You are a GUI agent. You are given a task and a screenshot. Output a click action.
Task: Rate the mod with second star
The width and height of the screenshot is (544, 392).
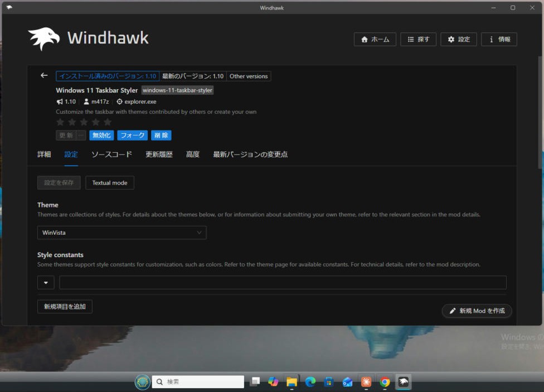click(x=72, y=122)
